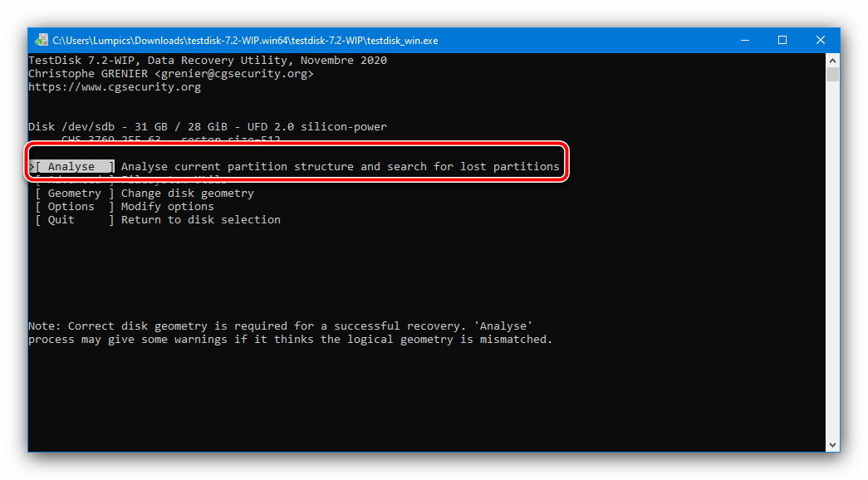Click the testdisk_win.exe path in title bar

click(245, 40)
